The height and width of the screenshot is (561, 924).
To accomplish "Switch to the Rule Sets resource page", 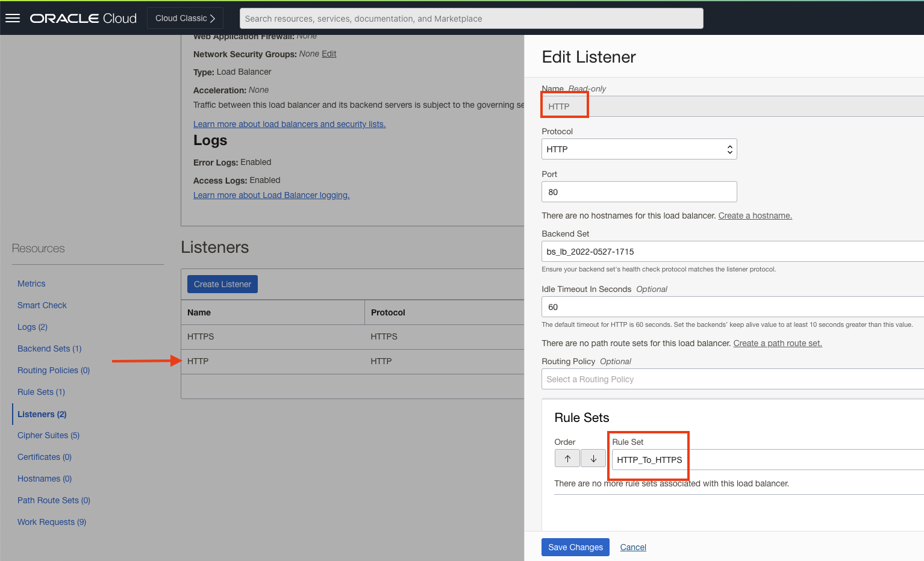I will click(x=41, y=392).
